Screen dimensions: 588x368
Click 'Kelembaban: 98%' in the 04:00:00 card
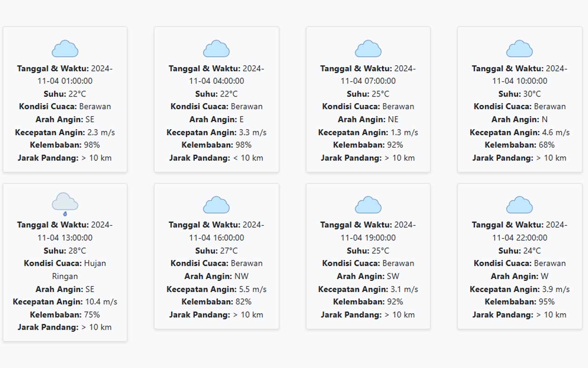tap(216, 145)
